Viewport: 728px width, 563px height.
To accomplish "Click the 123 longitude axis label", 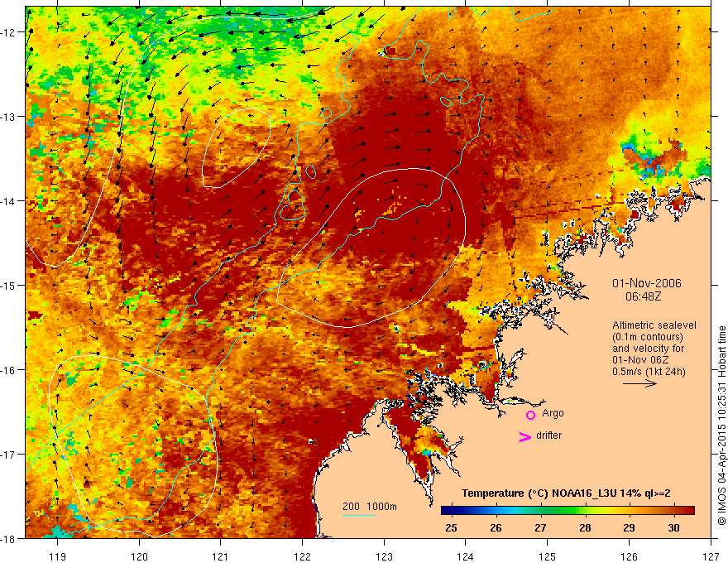I will tap(384, 556).
